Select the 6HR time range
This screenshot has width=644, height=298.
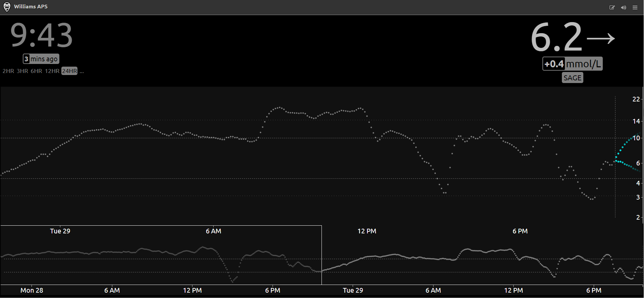click(36, 71)
